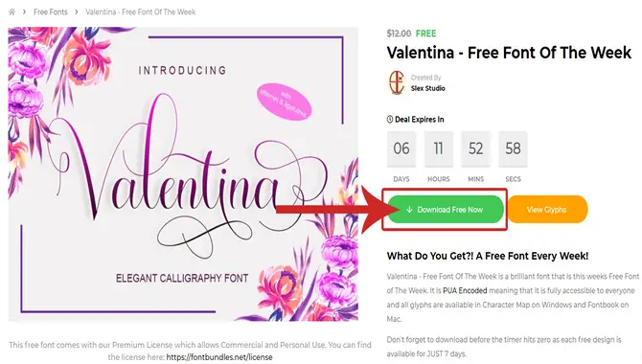Open the Slex Studio creator name link

tap(428, 88)
